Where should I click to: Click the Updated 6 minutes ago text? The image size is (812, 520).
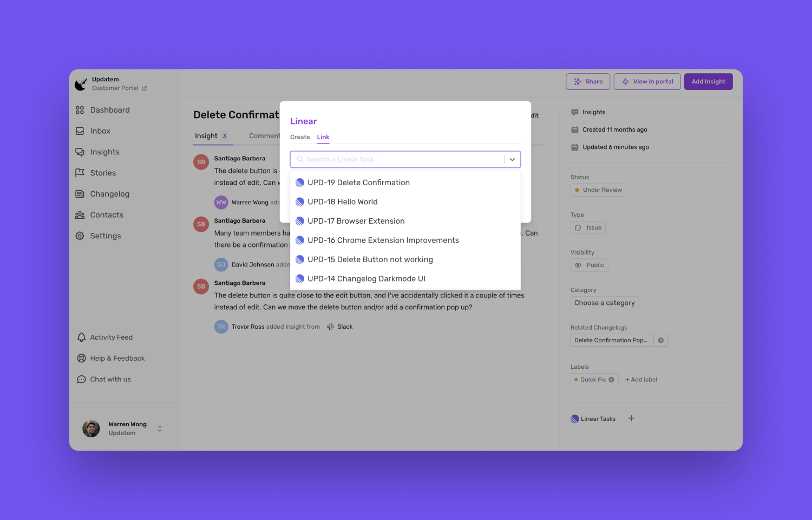[615, 147]
